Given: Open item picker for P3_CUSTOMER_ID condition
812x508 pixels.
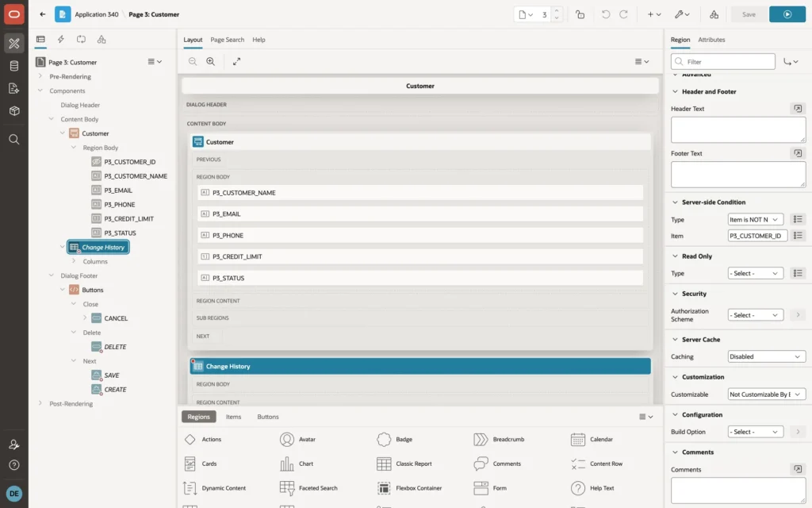Looking at the screenshot, I should pos(798,235).
